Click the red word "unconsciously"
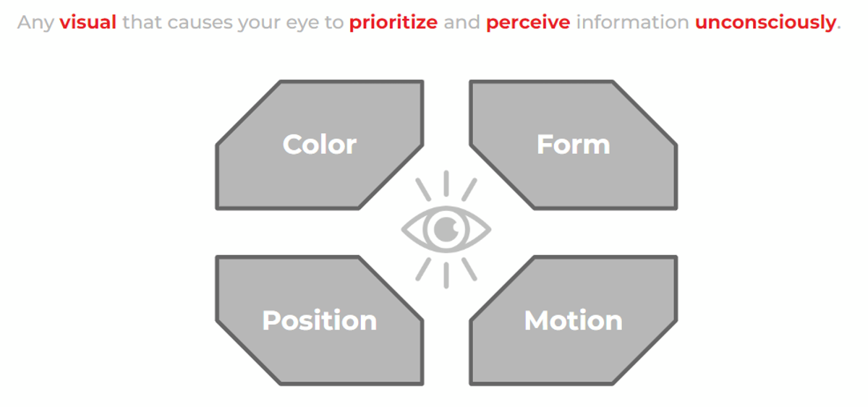 coord(765,22)
